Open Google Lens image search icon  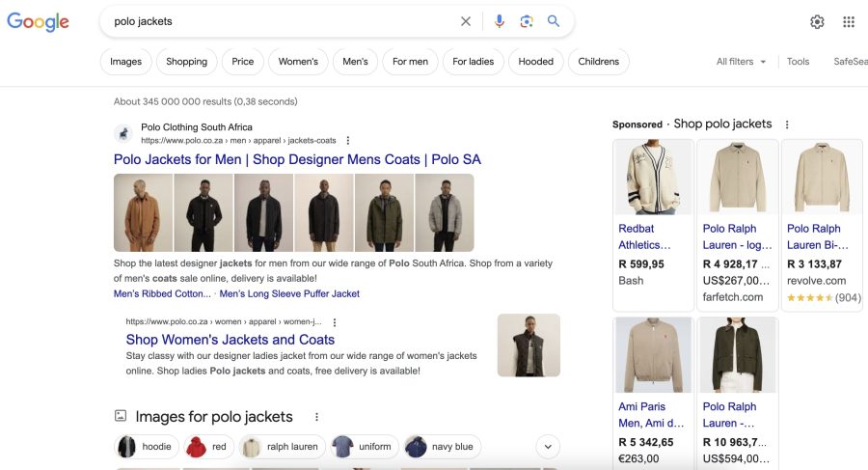point(526,21)
